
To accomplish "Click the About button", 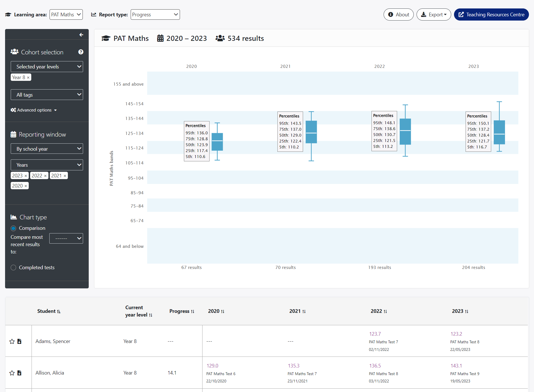I will click(398, 15).
